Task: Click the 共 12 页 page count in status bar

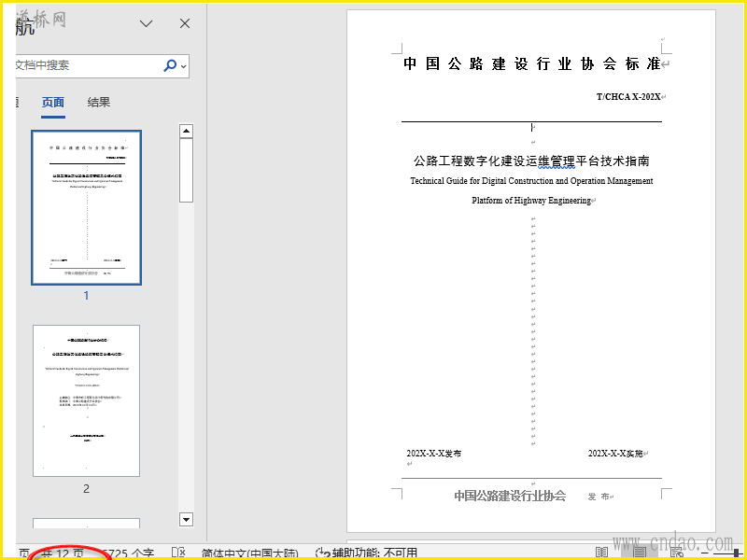Action: click(x=63, y=554)
